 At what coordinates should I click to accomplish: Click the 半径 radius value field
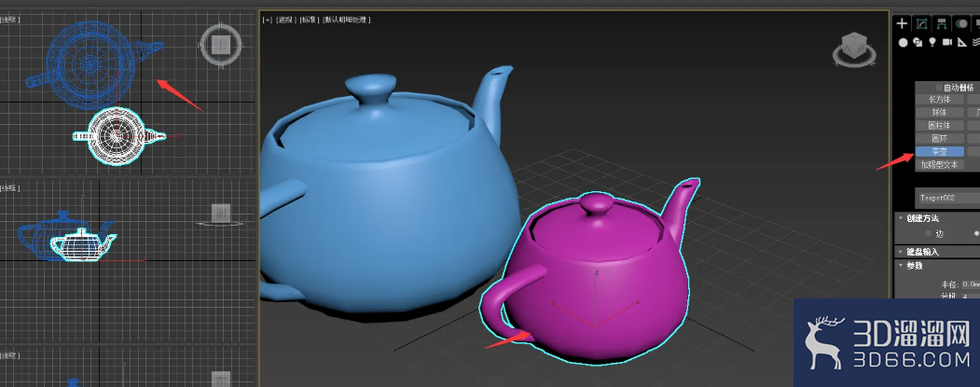971,283
